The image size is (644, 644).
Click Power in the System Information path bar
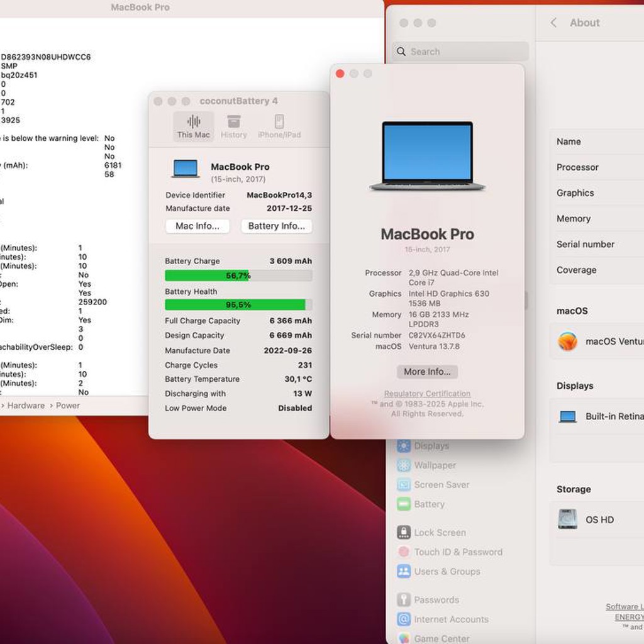coord(68,406)
